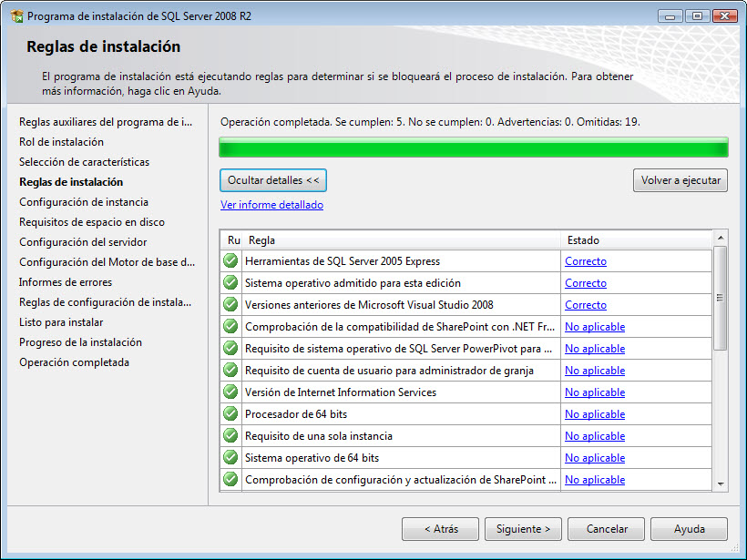Re-run the rules with Volver a ejecutar
Screen dimensions: 747x560
coord(680,180)
